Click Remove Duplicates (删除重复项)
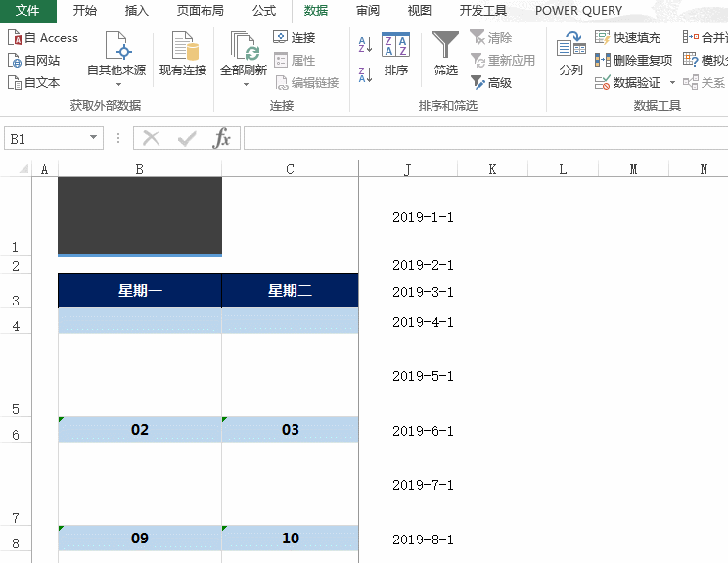The image size is (728, 563). click(633, 61)
